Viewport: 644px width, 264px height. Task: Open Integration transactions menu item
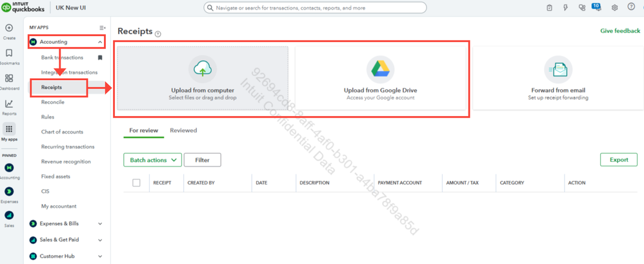pos(70,73)
